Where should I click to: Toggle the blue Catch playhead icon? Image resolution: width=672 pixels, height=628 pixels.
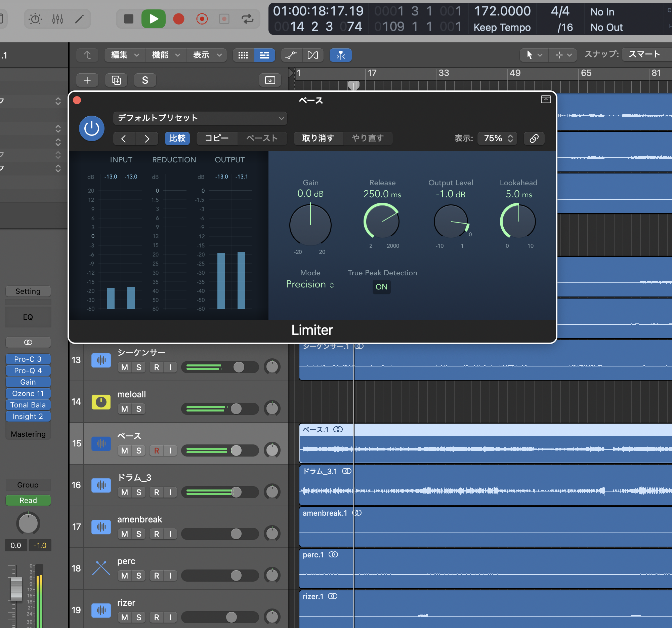[340, 55]
